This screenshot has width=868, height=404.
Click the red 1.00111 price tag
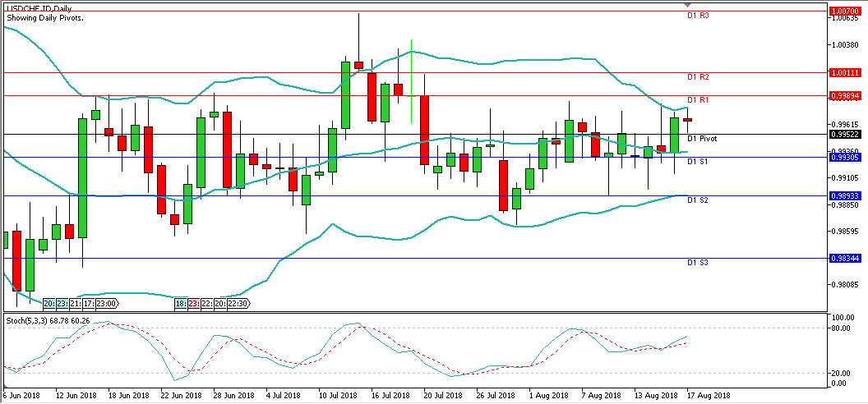[x=845, y=72]
